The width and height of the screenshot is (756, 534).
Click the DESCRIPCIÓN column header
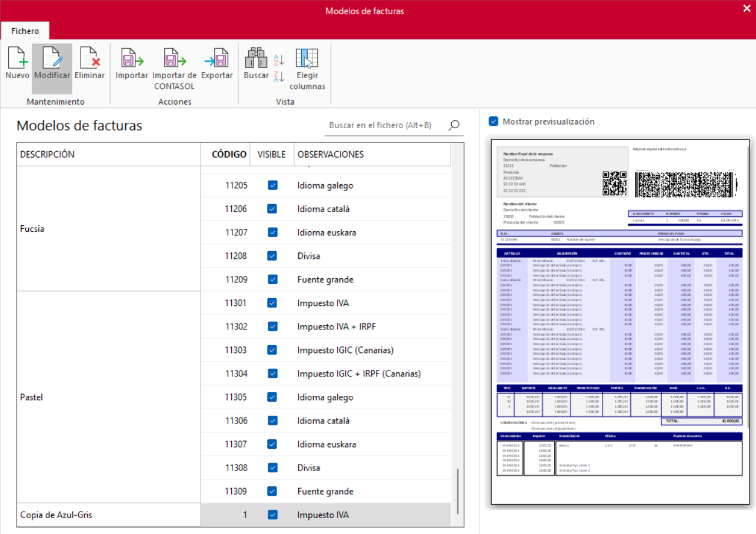(x=109, y=155)
